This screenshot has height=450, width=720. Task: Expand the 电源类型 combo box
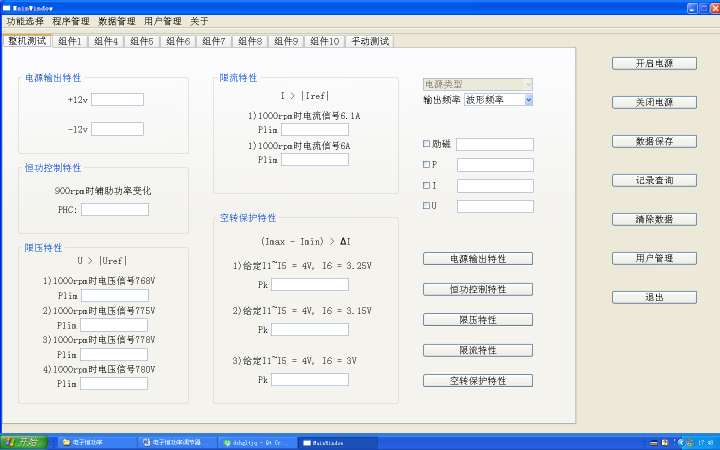pos(478,85)
